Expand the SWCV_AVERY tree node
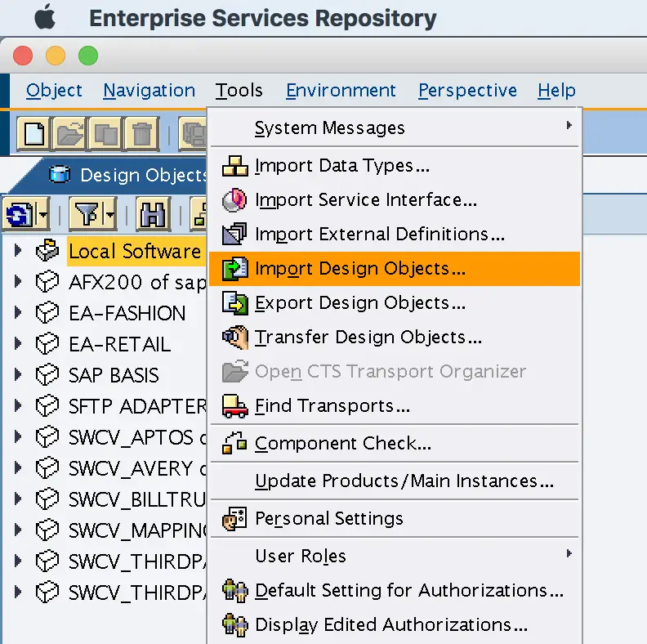 point(18,467)
